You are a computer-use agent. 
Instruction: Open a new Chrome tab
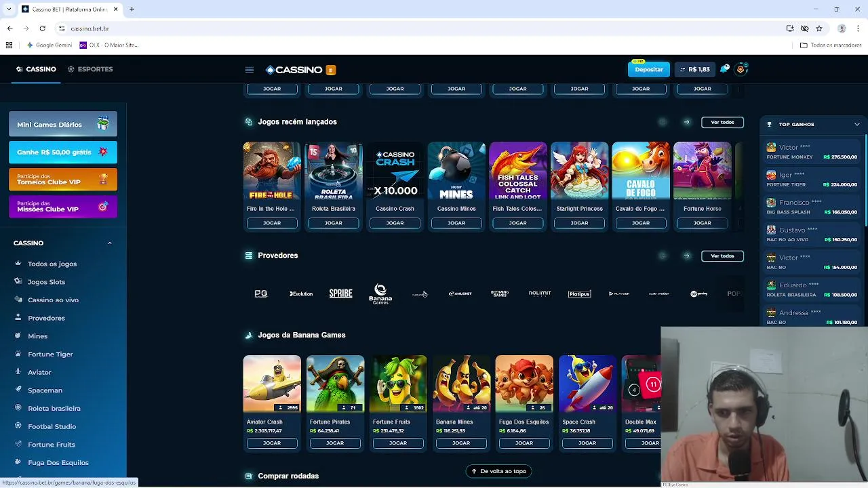(x=132, y=9)
